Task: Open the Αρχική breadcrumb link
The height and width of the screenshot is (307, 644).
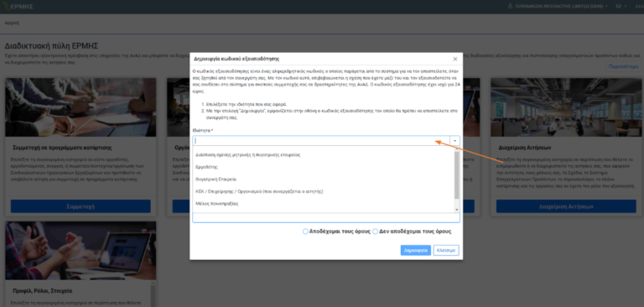Action: pyautogui.click(x=12, y=23)
